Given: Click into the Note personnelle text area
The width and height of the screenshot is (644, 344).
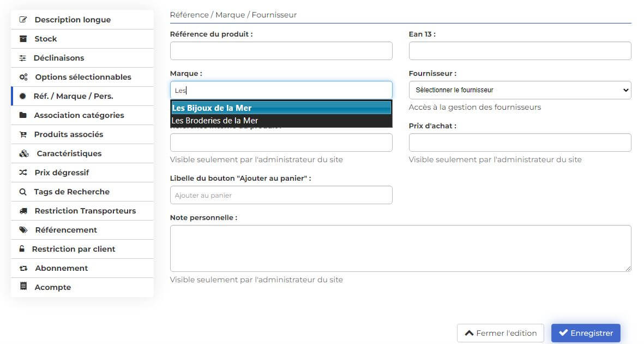Looking at the screenshot, I should coord(400,248).
